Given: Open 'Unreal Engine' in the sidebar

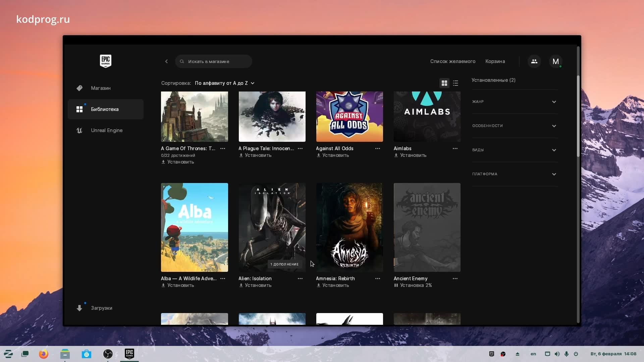Looking at the screenshot, I should pos(106,130).
